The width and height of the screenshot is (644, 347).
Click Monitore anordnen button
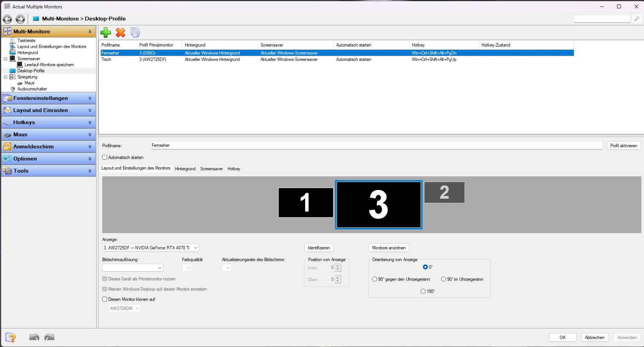point(389,248)
